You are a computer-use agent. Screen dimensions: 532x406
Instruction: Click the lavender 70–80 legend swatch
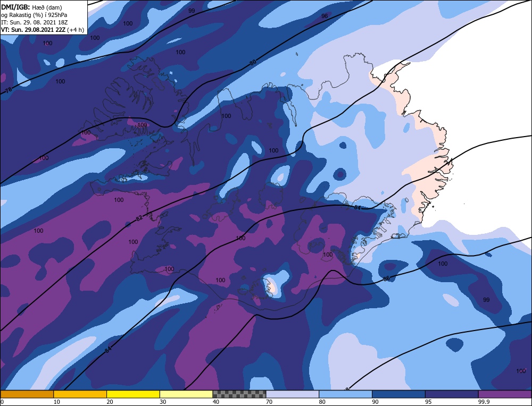coord(293,394)
